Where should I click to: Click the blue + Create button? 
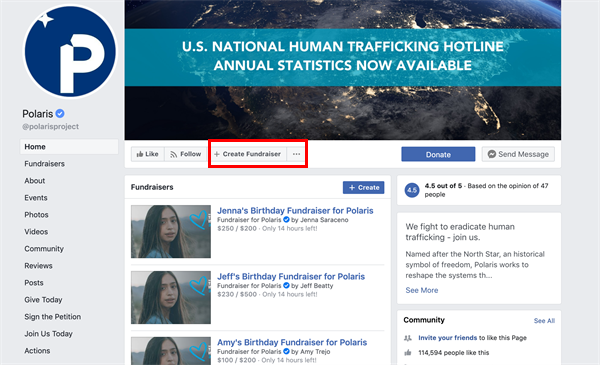[364, 187]
